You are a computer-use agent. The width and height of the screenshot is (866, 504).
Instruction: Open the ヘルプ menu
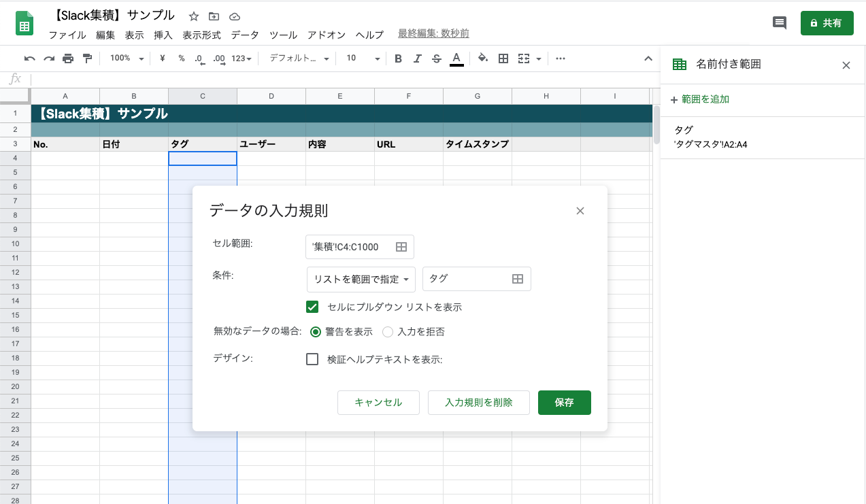(370, 35)
